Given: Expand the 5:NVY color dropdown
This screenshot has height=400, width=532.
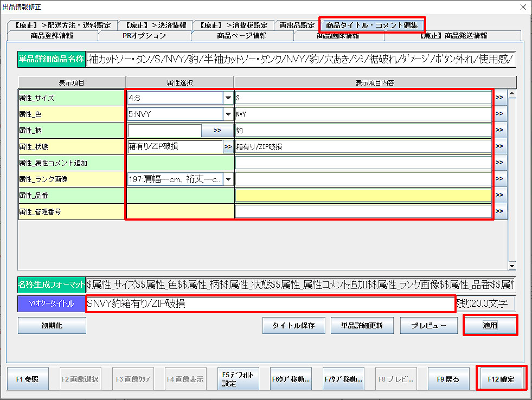Looking at the screenshot, I should [227, 114].
